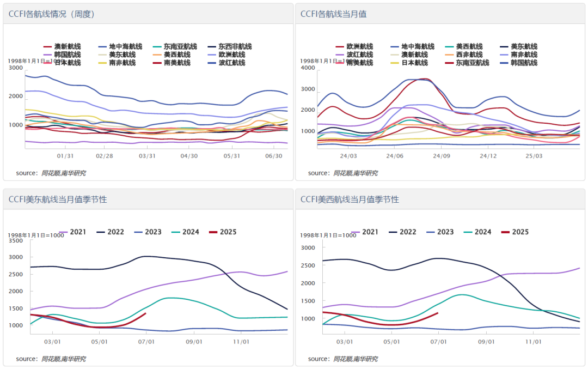Toggle 2024 series in 美东航线 seasonal chart

click(x=185, y=232)
